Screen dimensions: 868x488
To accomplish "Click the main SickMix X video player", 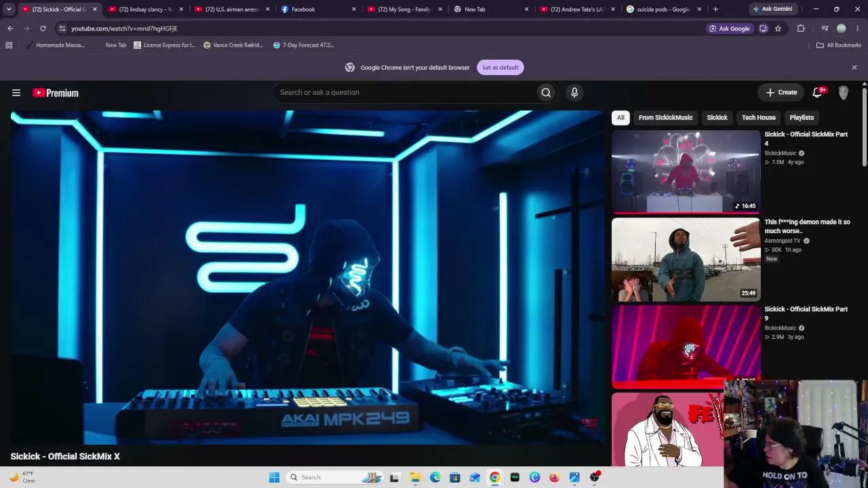I will point(306,278).
